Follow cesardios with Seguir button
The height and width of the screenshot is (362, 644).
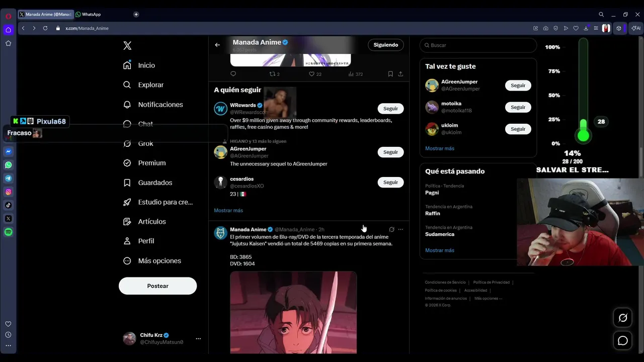(x=390, y=183)
